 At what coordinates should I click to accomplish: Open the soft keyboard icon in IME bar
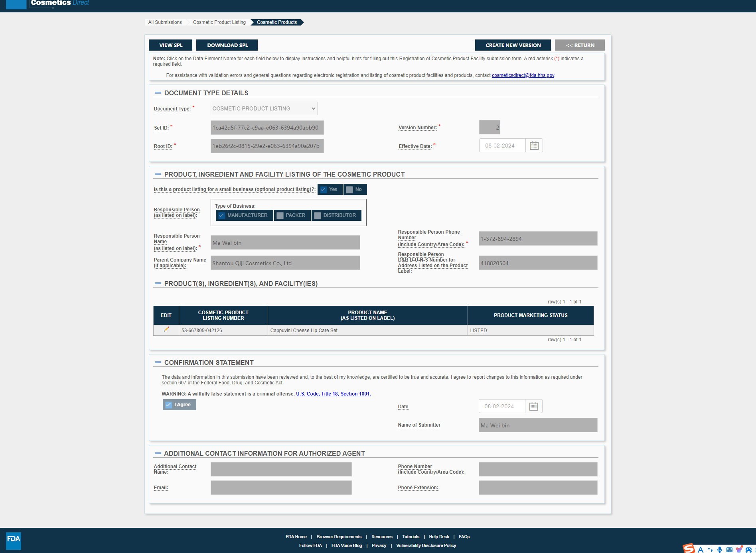pyautogui.click(x=729, y=550)
